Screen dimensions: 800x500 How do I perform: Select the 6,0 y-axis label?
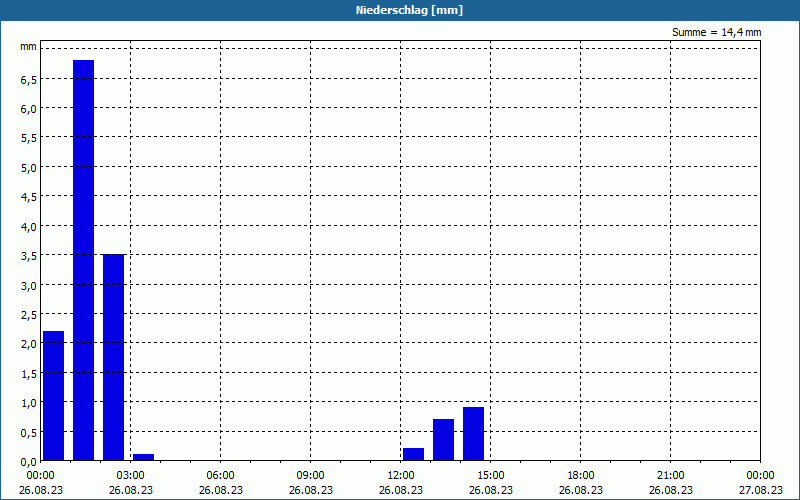click(29, 108)
